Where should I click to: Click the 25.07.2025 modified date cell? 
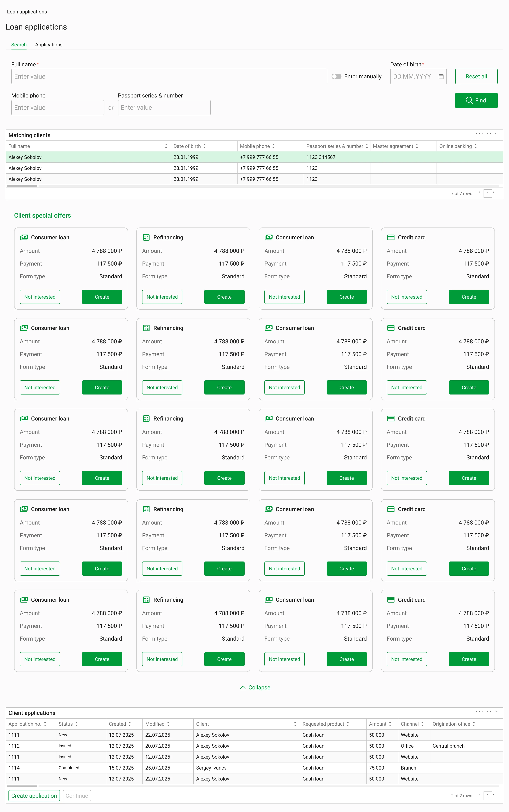[168, 768]
